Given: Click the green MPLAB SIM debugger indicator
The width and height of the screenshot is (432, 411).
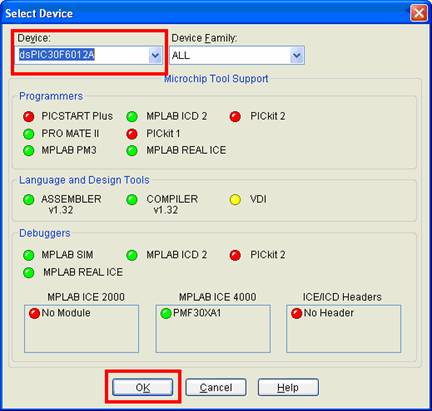Looking at the screenshot, I should [x=29, y=255].
